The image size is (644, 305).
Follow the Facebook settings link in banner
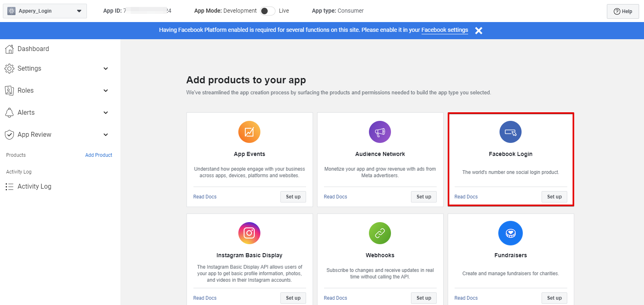pos(444,30)
